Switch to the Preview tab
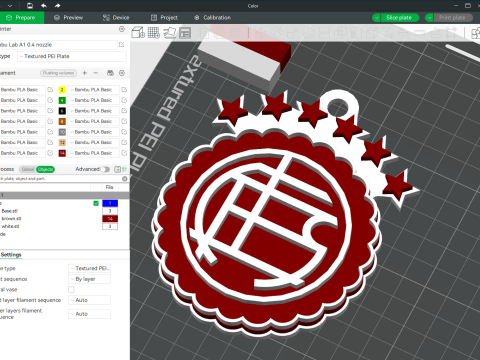 click(68, 18)
